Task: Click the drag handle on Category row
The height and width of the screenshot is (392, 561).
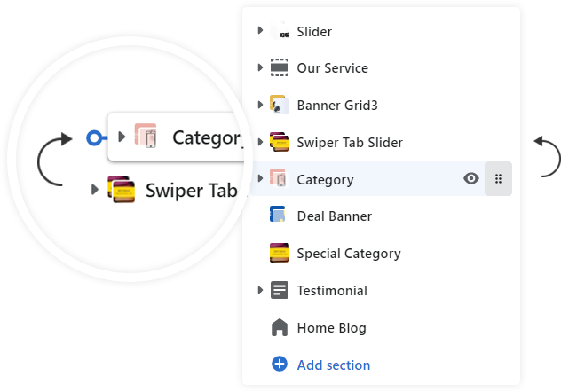Action: coord(498,179)
